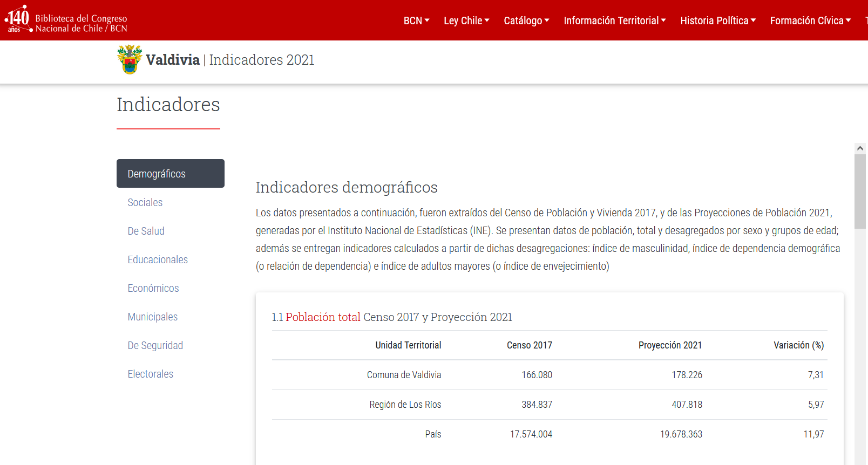
Task: Click the value 17.574.004
Action: click(531, 434)
